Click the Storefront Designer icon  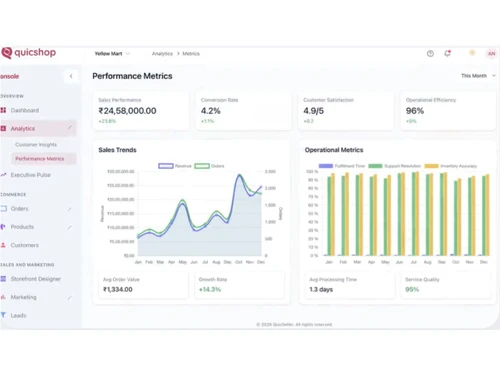click(x=3, y=279)
